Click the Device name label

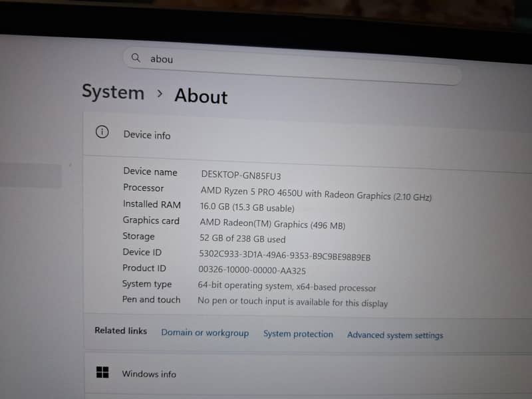click(x=150, y=172)
